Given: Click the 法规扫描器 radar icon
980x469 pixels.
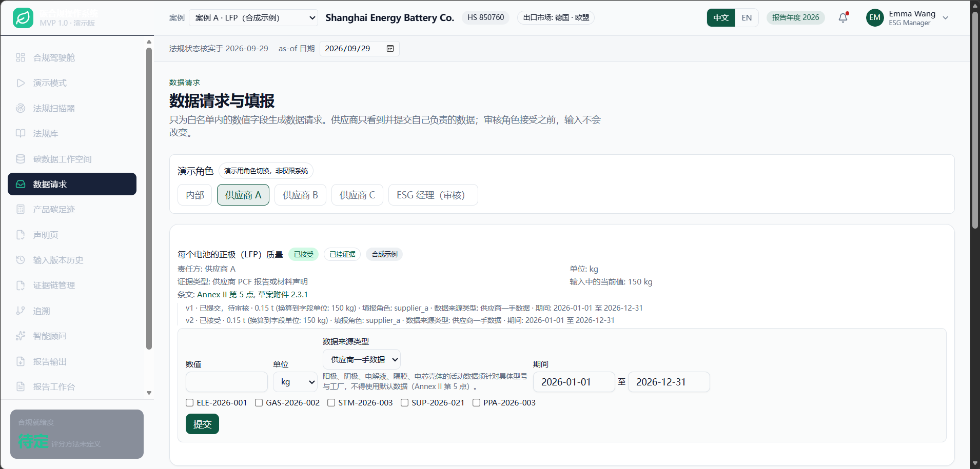Looking at the screenshot, I should [21, 108].
